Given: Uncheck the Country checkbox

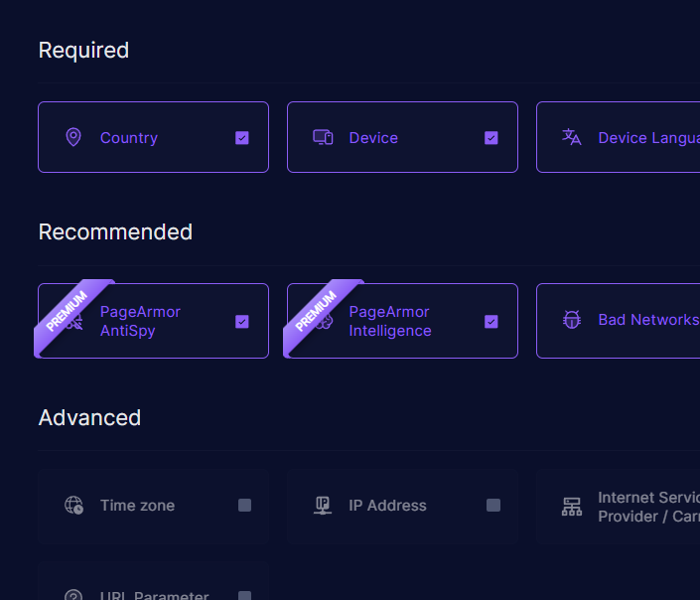Looking at the screenshot, I should pos(242,138).
